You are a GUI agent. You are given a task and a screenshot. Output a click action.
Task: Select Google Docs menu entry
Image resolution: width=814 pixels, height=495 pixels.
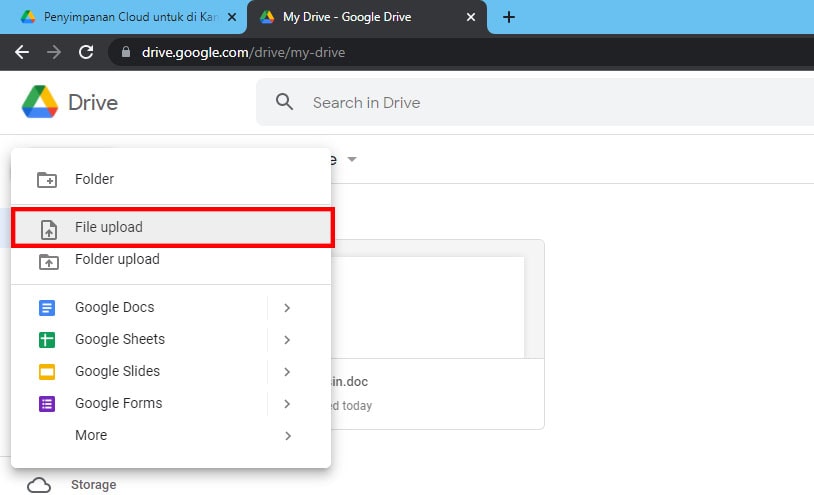[x=171, y=308]
